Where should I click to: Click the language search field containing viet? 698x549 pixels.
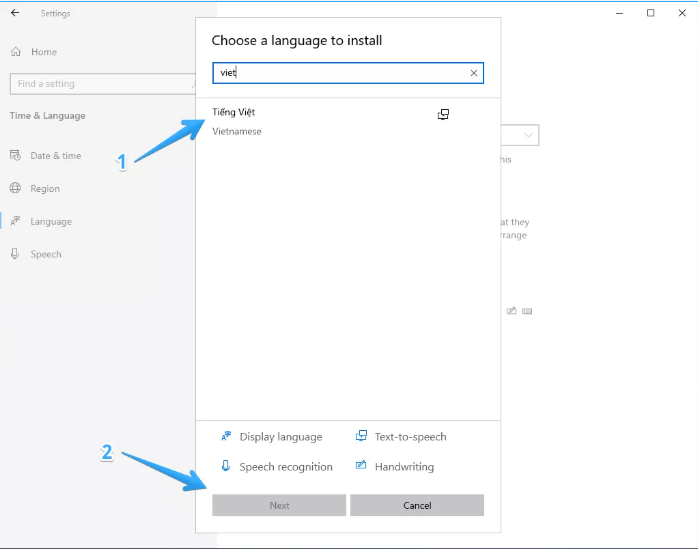click(x=348, y=73)
